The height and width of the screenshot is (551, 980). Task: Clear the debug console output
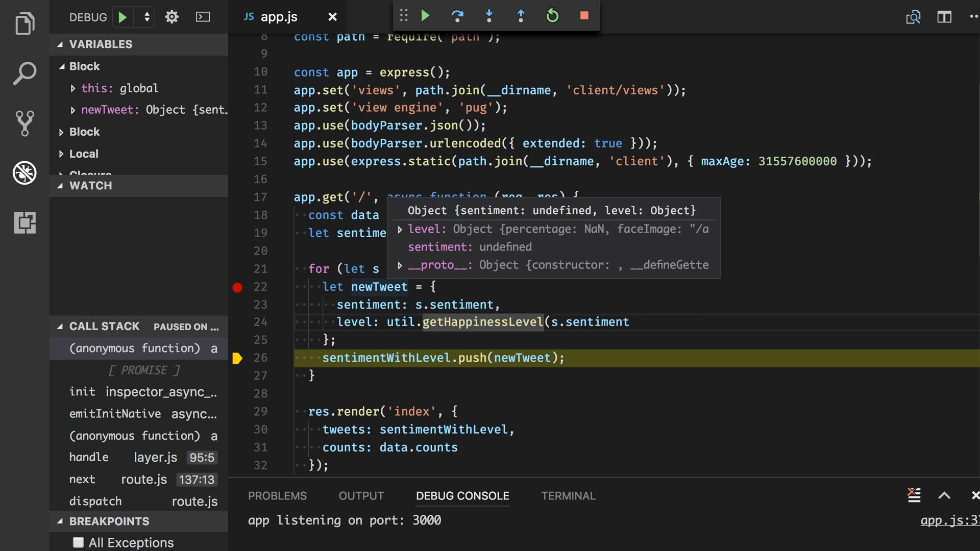(x=914, y=495)
